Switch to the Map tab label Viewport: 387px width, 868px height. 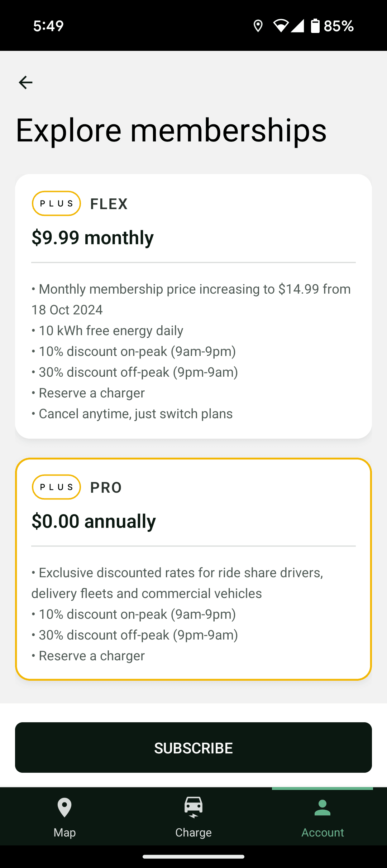[64, 833]
